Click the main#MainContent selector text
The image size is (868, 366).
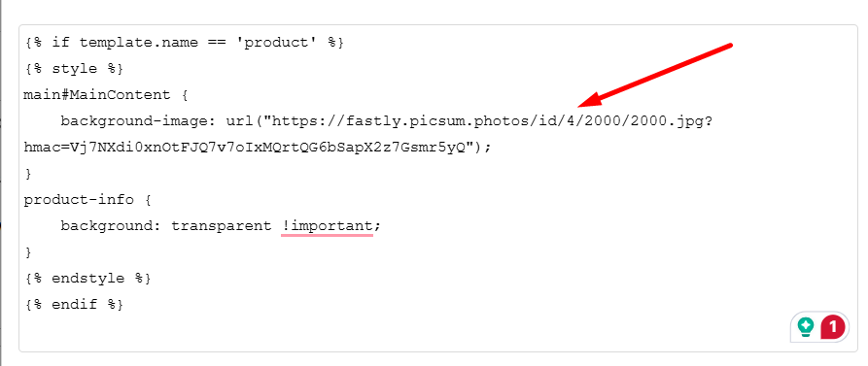click(x=97, y=94)
